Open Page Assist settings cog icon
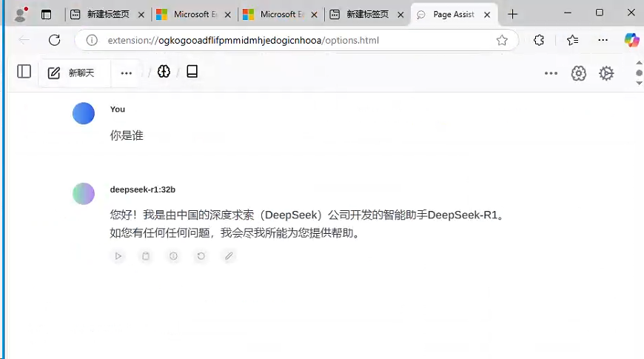 coord(606,73)
